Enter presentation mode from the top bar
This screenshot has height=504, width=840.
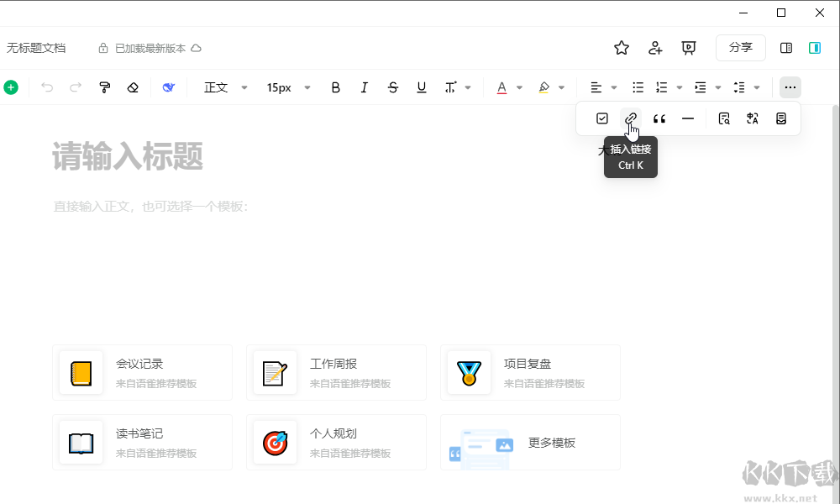pyautogui.click(x=689, y=48)
